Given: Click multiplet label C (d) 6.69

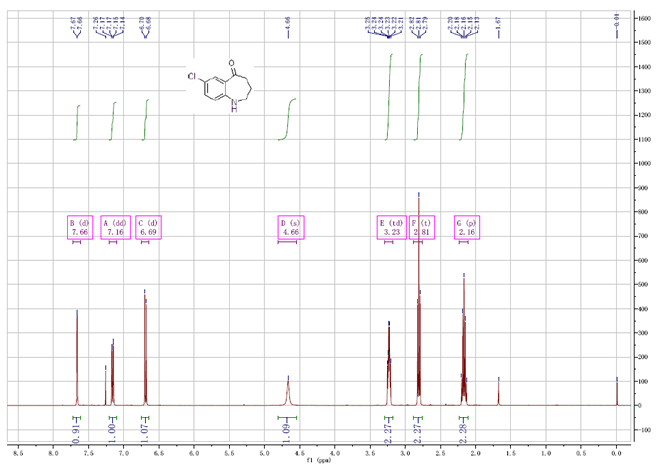Looking at the screenshot, I should [148, 226].
